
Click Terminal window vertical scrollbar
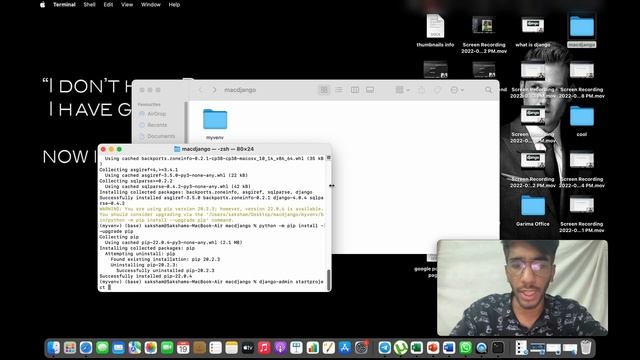coord(329,279)
